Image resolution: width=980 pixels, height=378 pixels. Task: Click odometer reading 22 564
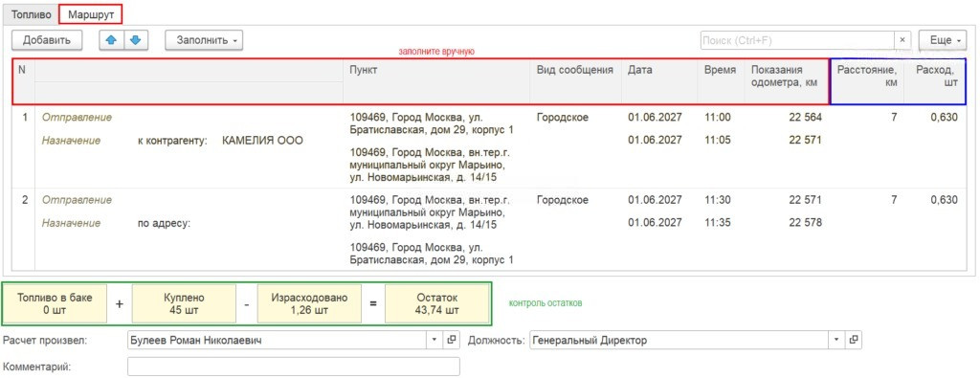[805, 117]
